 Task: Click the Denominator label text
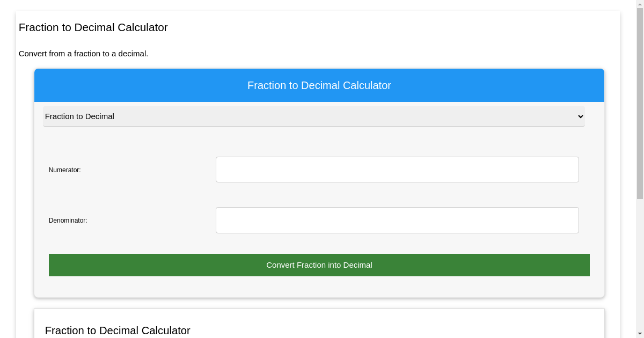click(x=68, y=220)
